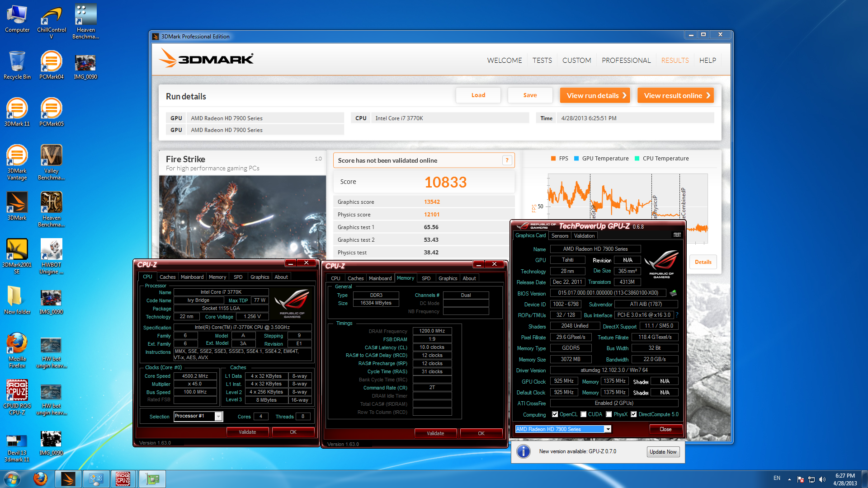868x488 pixels.
Task: Click Validate in the left CPU-Z window
Action: point(247,432)
